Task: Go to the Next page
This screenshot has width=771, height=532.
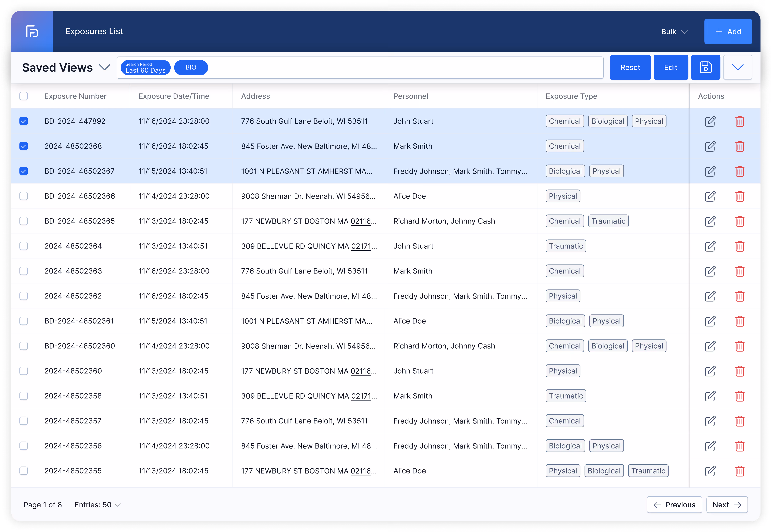Action: click(x=727, y=505)
